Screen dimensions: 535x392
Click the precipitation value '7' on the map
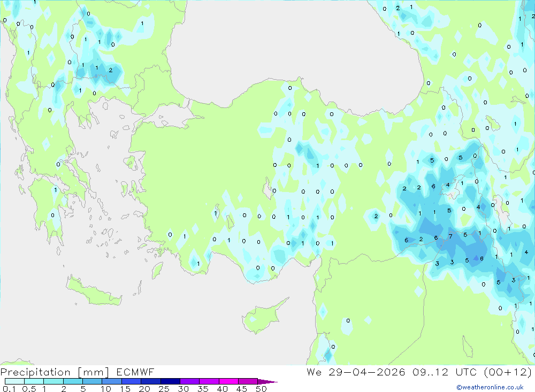pyautogui.click(x=450, y=236)
